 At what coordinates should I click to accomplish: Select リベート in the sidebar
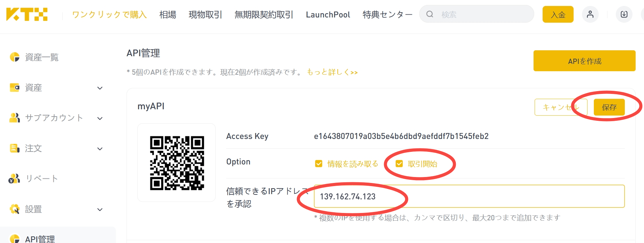(x=42, y=178)
